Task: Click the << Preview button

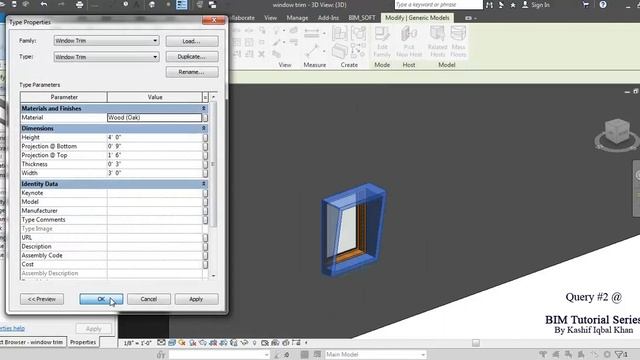Action: (42, 299)
